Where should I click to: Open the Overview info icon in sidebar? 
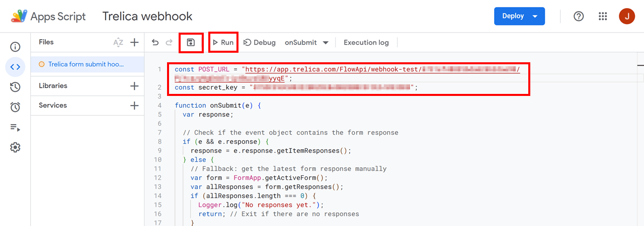[15, 47]
